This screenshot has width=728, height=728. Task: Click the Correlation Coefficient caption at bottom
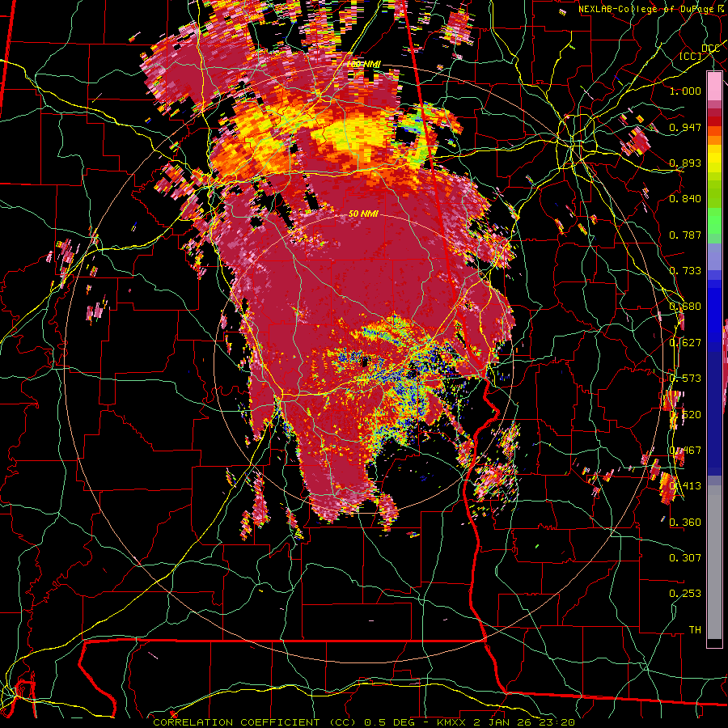click(x=363, y=722)
